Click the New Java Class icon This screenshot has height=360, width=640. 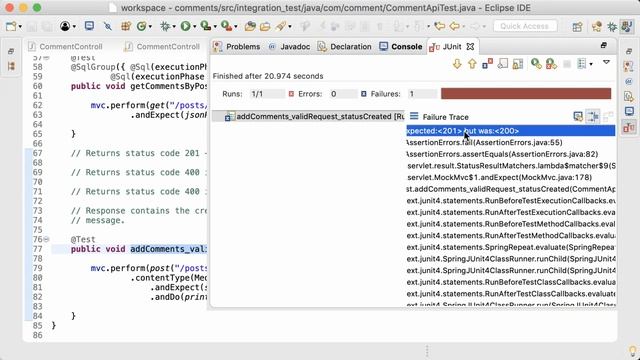141,27
